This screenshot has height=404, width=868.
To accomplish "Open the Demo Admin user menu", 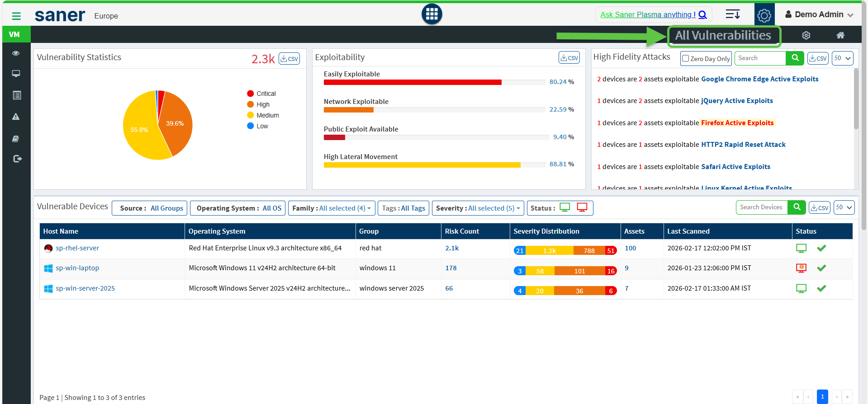I will [x=819, y=14].
